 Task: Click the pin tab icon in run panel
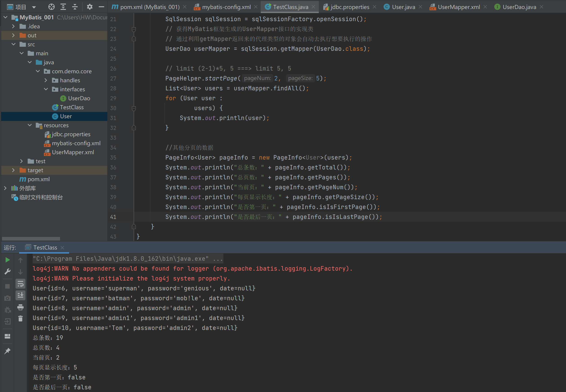(7, 351)
